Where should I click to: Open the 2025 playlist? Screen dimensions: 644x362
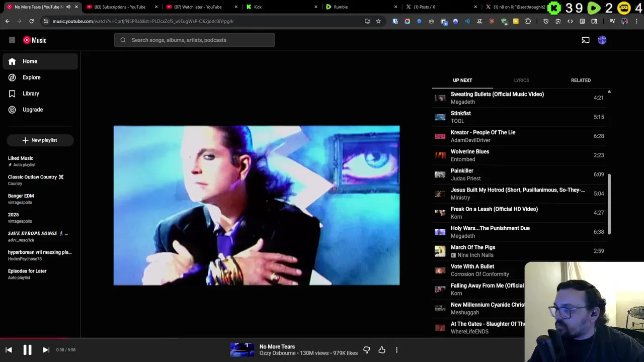click(x=40, y=218)
